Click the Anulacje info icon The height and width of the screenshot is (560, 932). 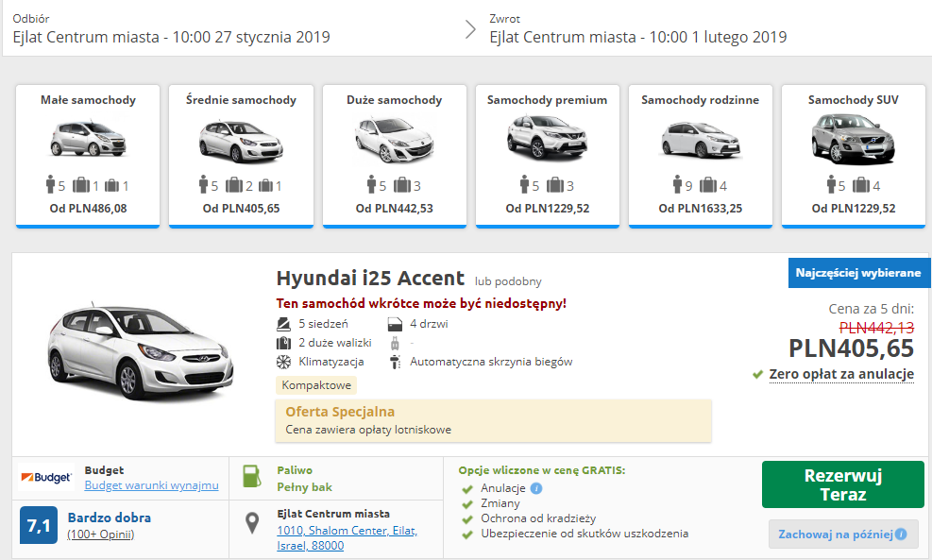[x=536, y=488]
